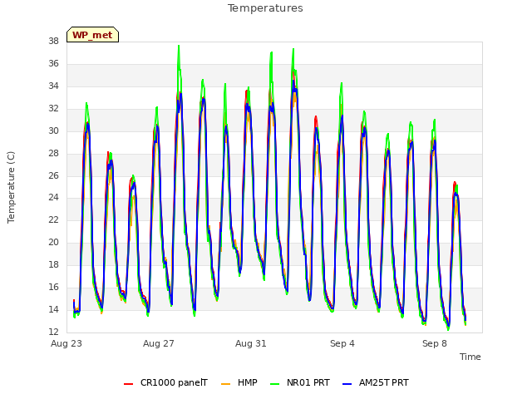Toggle the CR1000 panelT legend entry
This screenshot has height=399, width=532.
166,382
